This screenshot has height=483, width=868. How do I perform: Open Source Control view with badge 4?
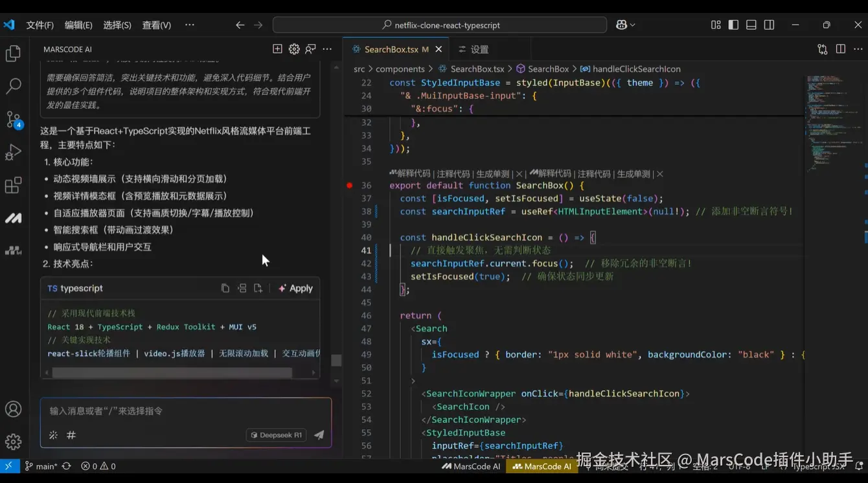[14, 119]
